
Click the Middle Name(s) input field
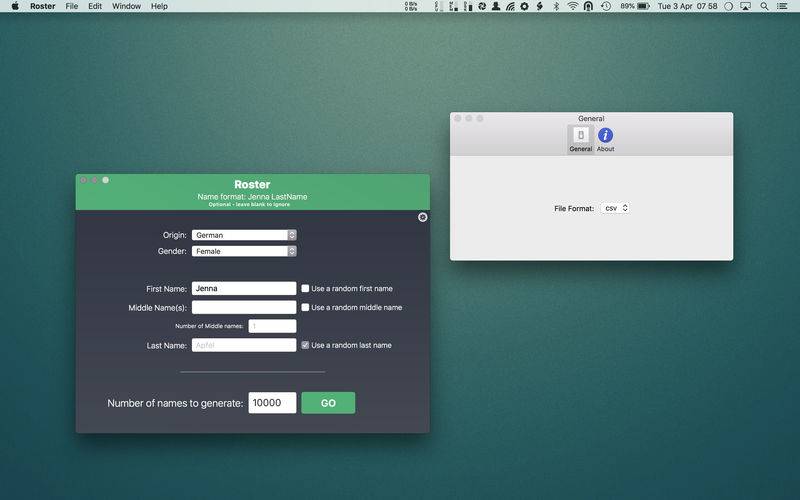tap(244, 307)
